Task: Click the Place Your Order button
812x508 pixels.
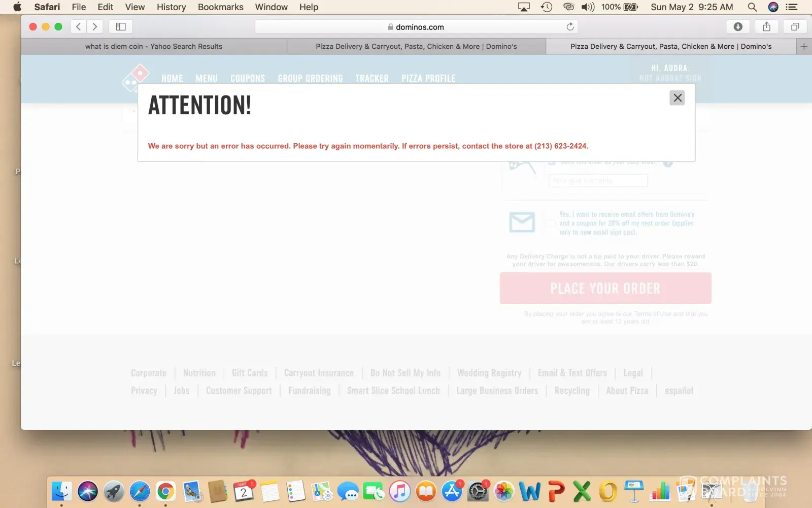Action: click(605, 288)
